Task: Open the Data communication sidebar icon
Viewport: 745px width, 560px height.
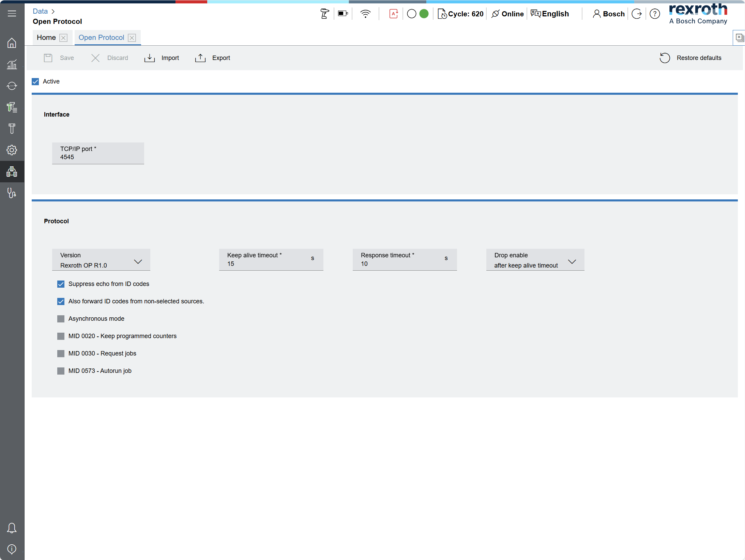Action: [12, 171]
